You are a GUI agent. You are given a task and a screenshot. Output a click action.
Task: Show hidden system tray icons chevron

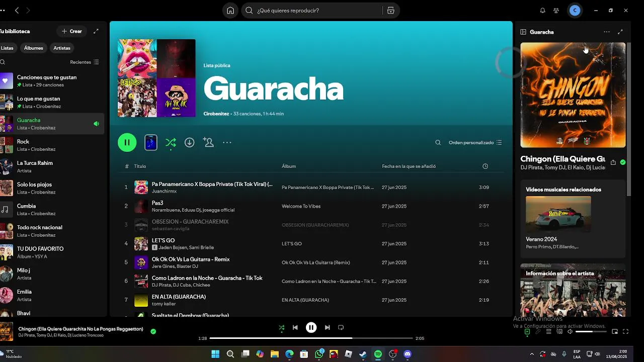(x=532, y=354)
